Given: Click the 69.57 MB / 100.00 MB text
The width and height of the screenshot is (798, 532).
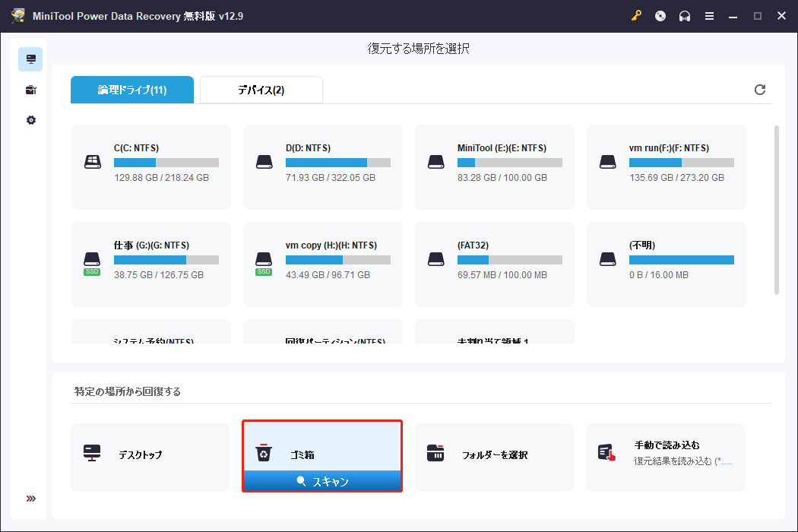Looking at the screenshot, I should pyautogui.click(x=502, y=274).
